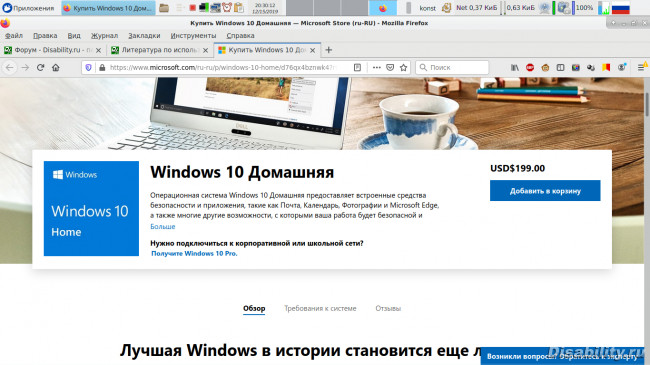
Task: Click the black-and-gray circles extension icon
Action: point(591,67)
